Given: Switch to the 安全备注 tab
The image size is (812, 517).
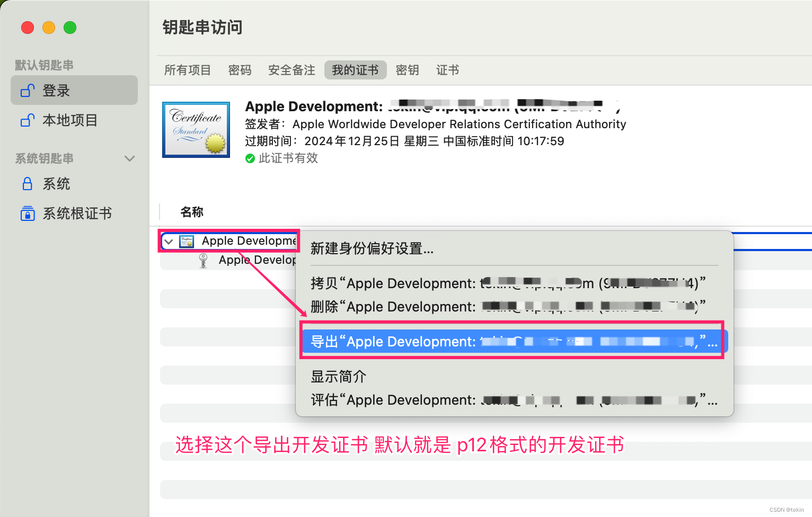Looking at the screenshot, I should (292, 70).
